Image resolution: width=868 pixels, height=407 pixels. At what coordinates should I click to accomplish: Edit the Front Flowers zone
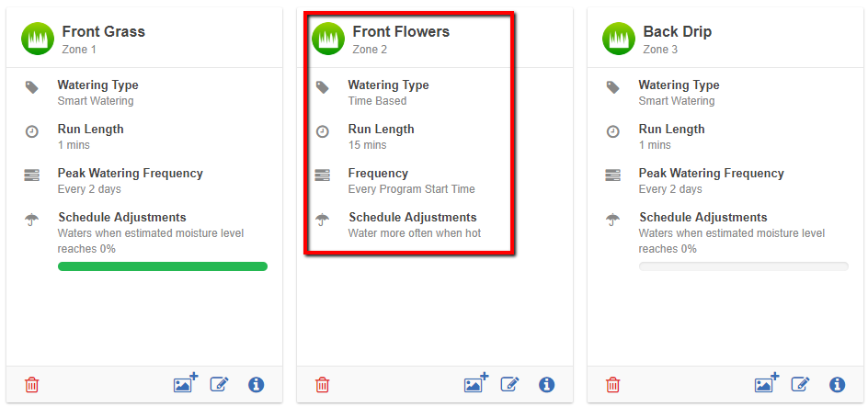tap(510, 384)
